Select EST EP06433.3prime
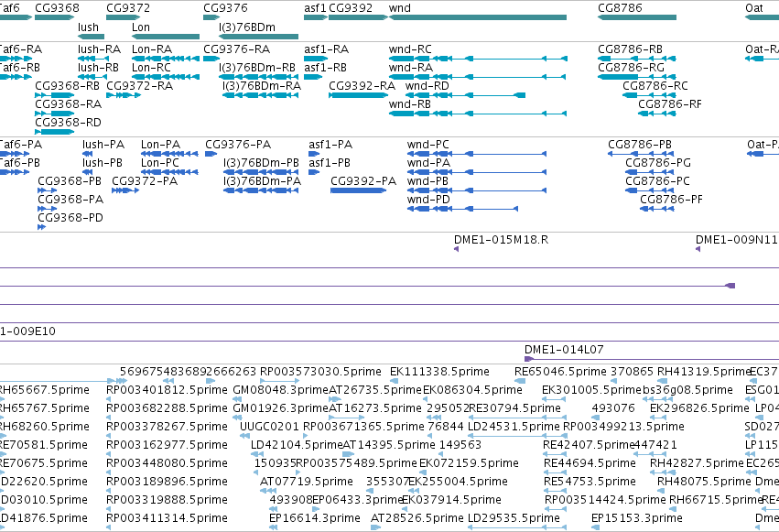 tap(316, 509)
